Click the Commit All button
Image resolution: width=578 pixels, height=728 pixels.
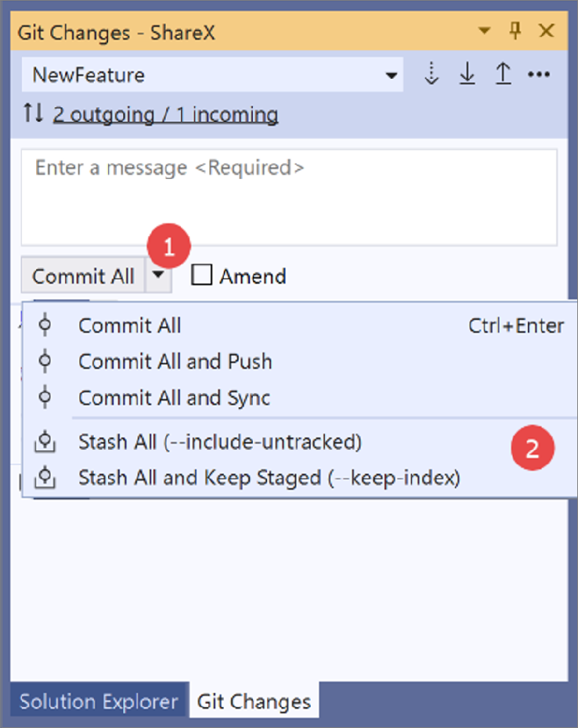(x=83, y=275)
